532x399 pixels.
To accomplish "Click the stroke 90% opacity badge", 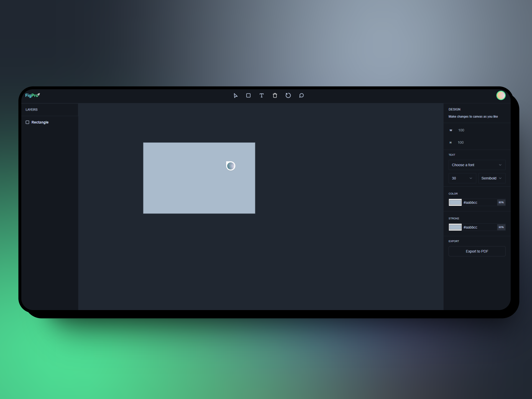I will [501, 227].
